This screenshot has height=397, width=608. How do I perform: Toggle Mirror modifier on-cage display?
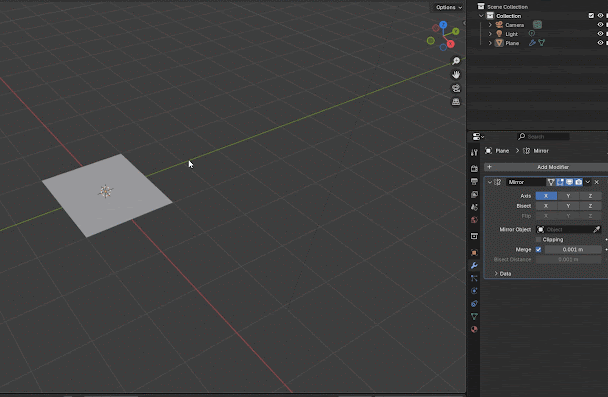click(551, 182)
